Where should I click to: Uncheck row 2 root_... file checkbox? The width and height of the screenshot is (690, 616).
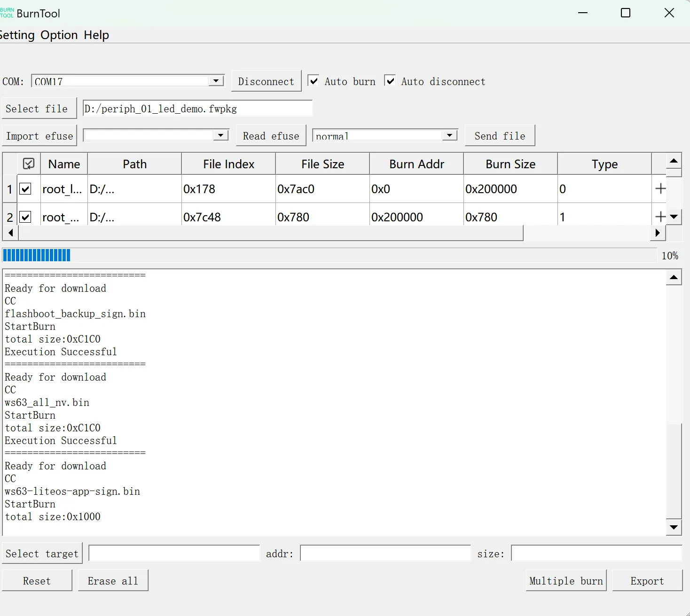[x=25, y=217]
